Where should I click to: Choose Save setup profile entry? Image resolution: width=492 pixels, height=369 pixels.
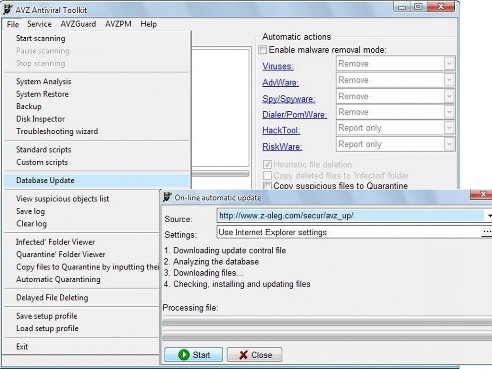tap(82, 316)
